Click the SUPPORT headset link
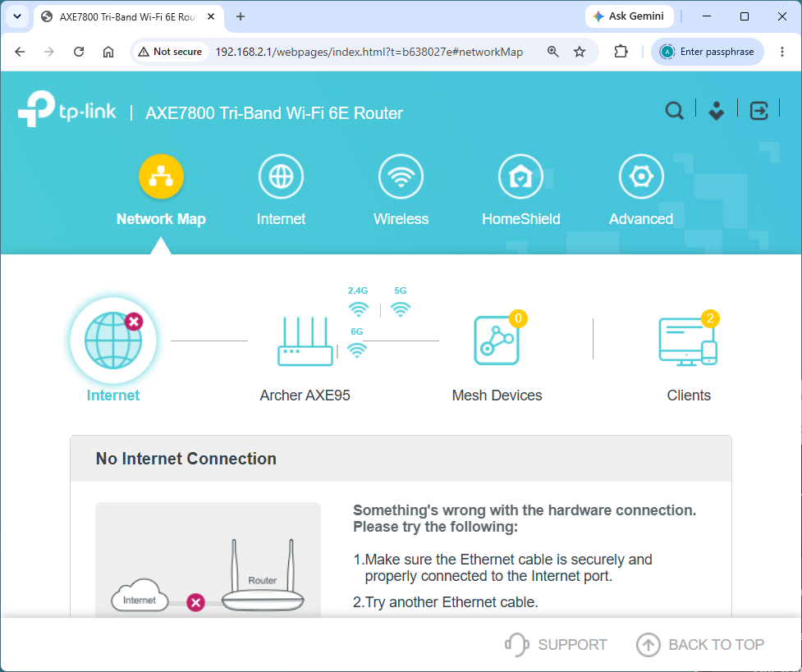 point(556,644)
